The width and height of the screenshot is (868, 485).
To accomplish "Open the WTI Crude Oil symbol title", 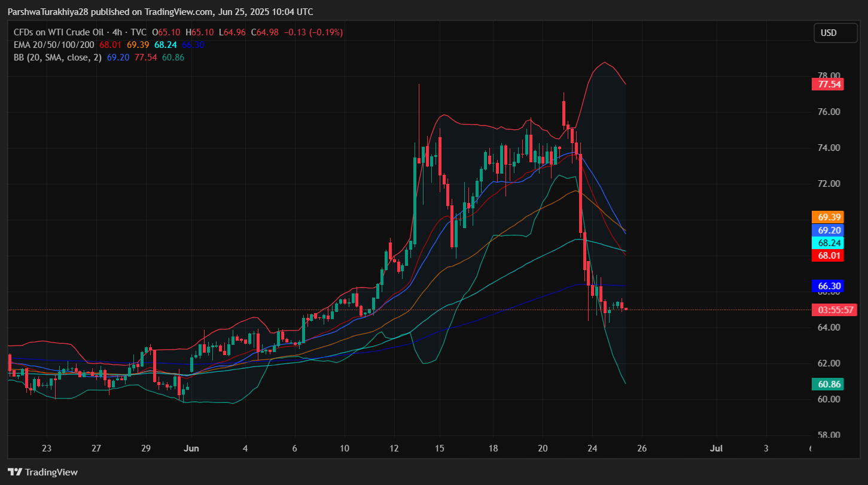I will point(60,32).
